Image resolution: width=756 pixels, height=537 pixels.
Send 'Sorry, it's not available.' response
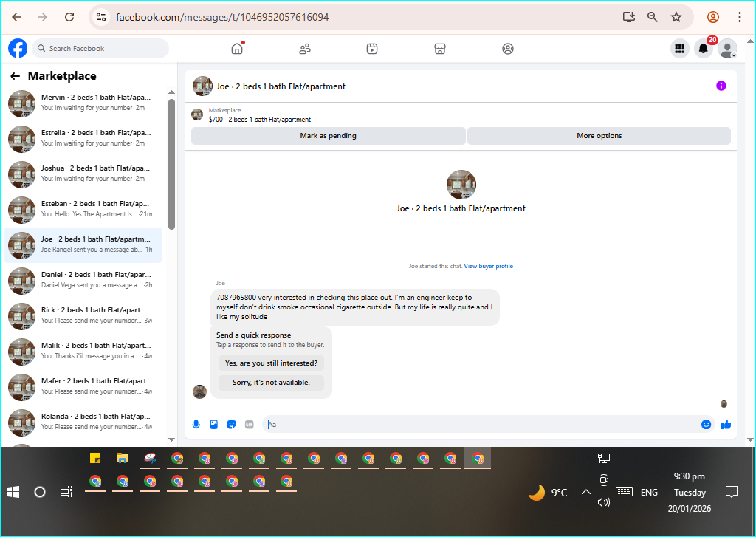(272, 383)
